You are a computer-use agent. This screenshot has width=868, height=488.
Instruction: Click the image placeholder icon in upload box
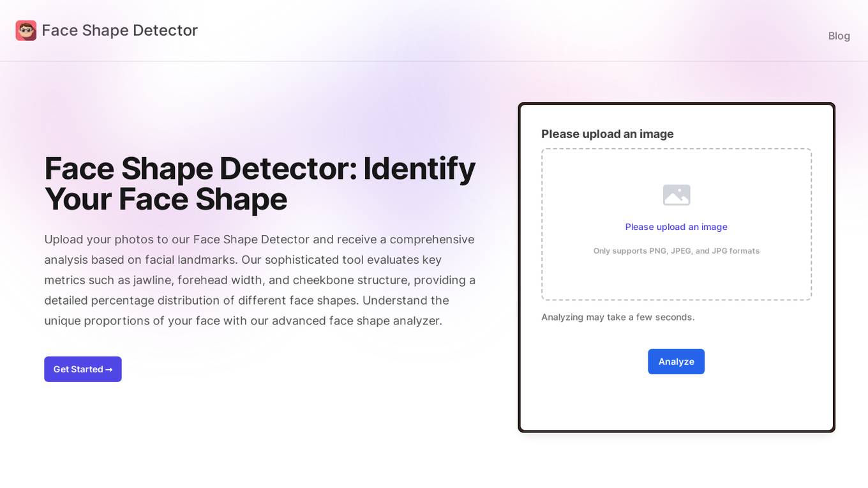[x=677, y=195]
